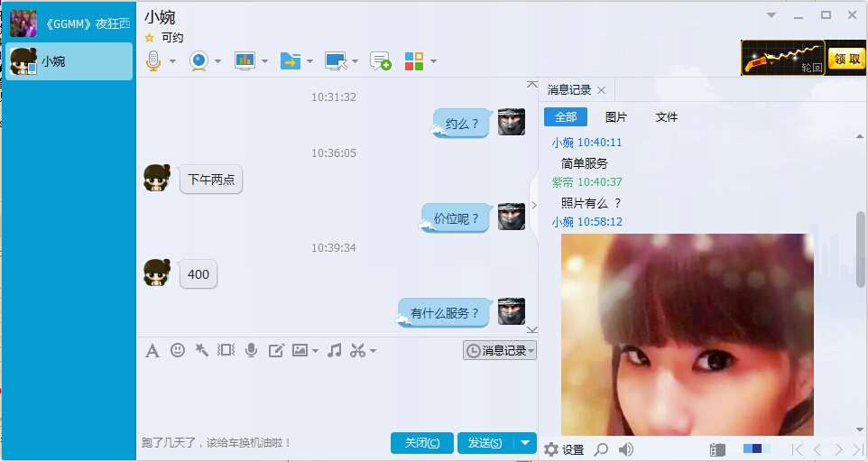The width and height of the screenshot is (868, 462).
Task: Click the history panel vertical scrollbar thumb
Action: [860, 249]
